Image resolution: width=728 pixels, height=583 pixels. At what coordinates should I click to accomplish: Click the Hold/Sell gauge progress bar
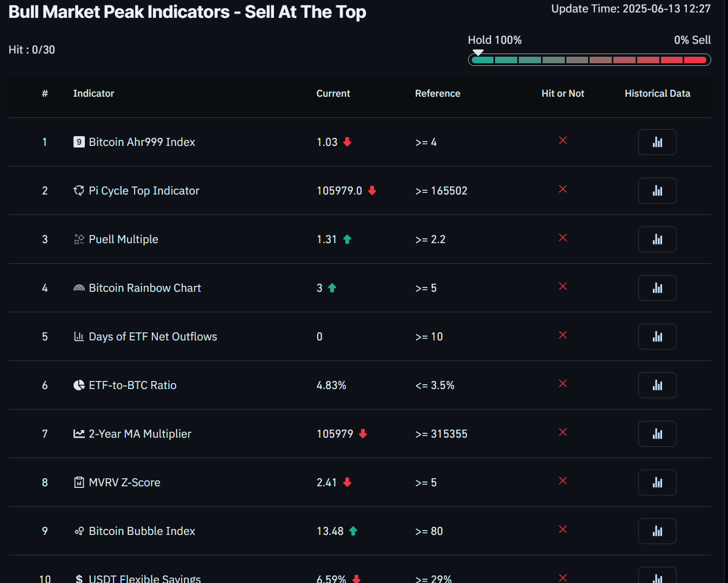click(x=589, y=60)
